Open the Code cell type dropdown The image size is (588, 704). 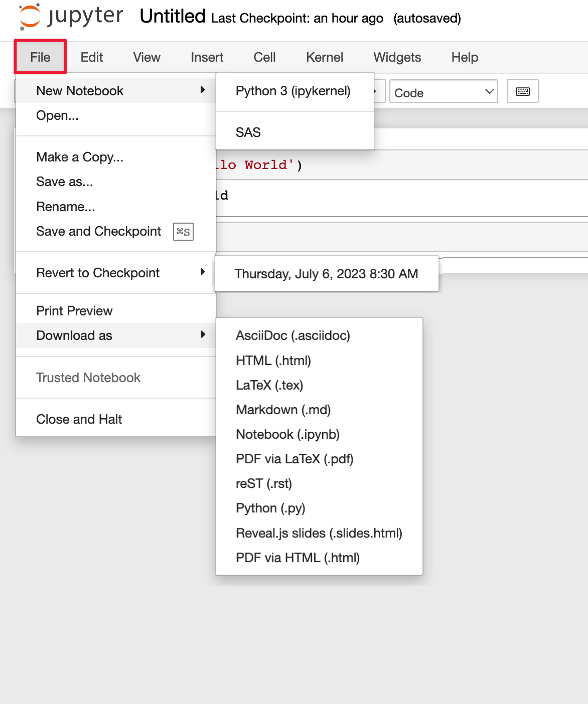coord(444,92)
